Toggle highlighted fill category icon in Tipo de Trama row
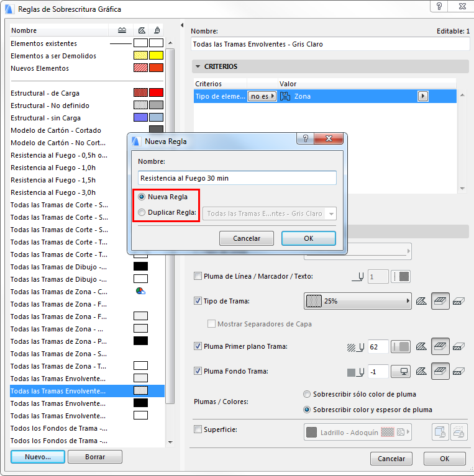474x476 pixels. click(x=440, y=301)
